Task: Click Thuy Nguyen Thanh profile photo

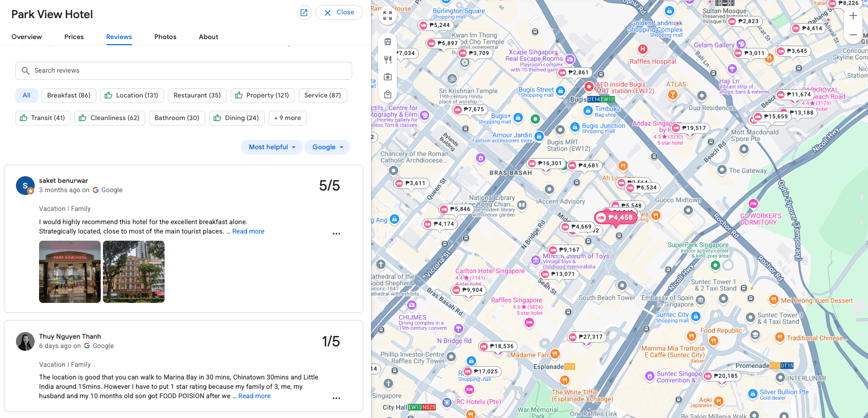Action: pos(25,341)
